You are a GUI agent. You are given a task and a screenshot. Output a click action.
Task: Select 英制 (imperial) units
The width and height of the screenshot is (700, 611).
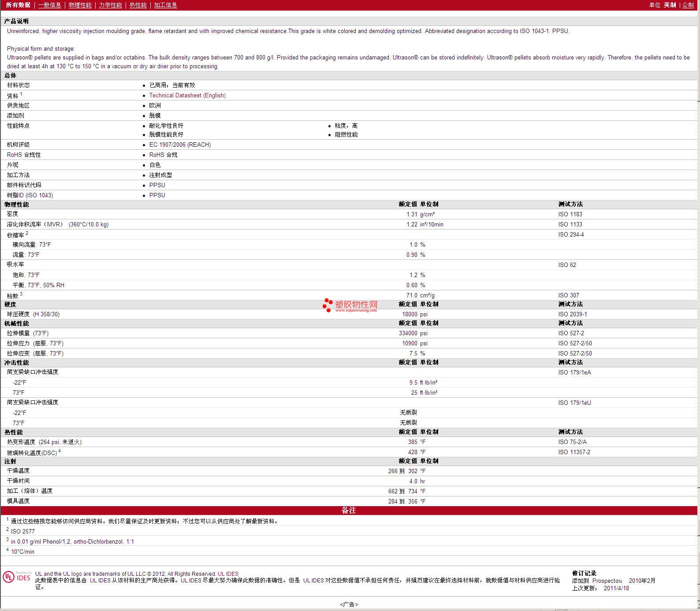[670, 5]
